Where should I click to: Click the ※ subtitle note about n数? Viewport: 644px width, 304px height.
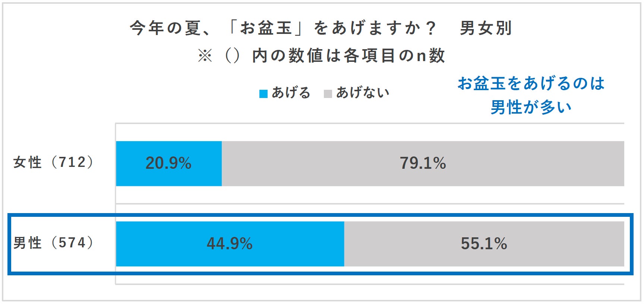(321, 56)
